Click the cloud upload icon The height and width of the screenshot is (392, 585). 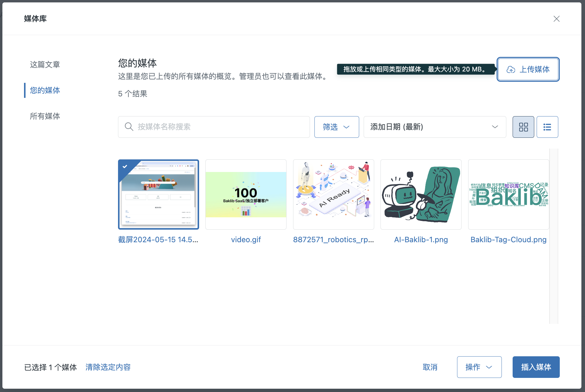(x=511, y=70)
